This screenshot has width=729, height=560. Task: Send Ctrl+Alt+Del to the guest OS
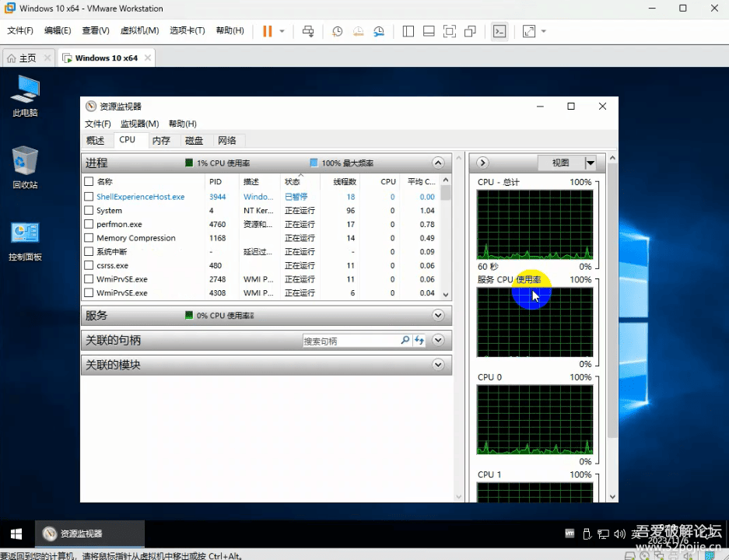pos(308,31)
